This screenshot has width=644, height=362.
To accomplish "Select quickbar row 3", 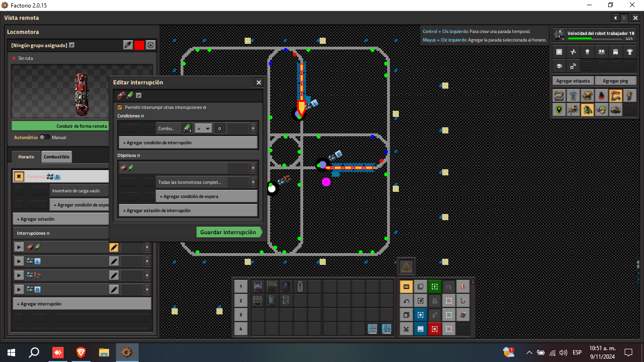I will 240,314.
